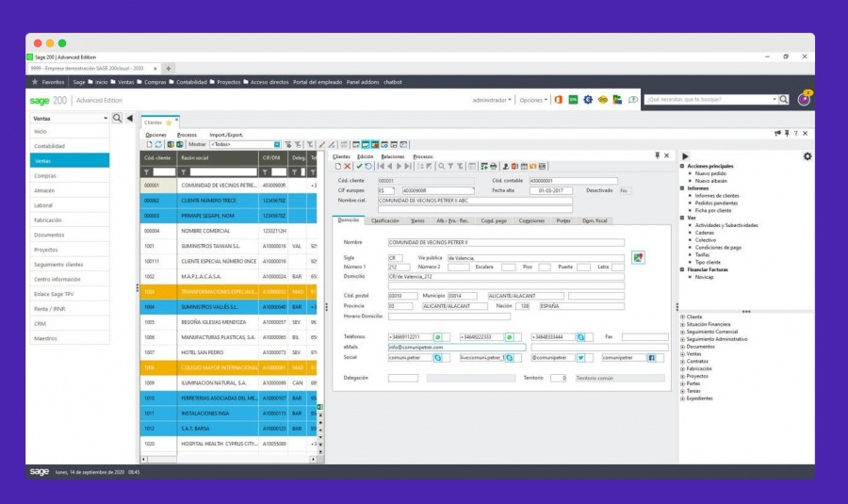
Task: Click the new record icon in client form toolbar
Action: coord(338,167)
